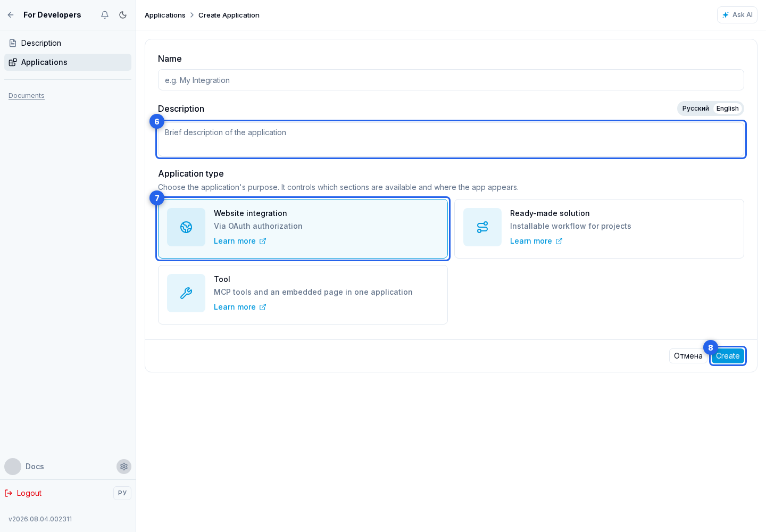Click the For Developers heading

52,15
